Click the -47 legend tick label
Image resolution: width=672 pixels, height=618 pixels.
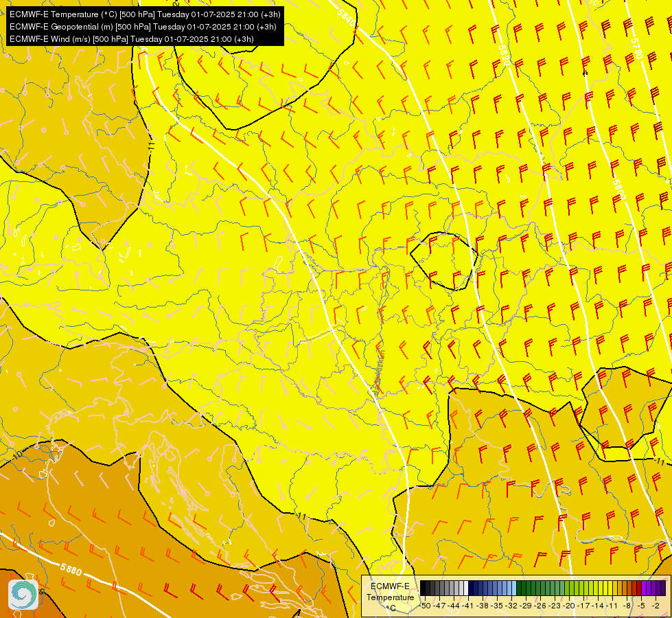(x=439, y=606)
